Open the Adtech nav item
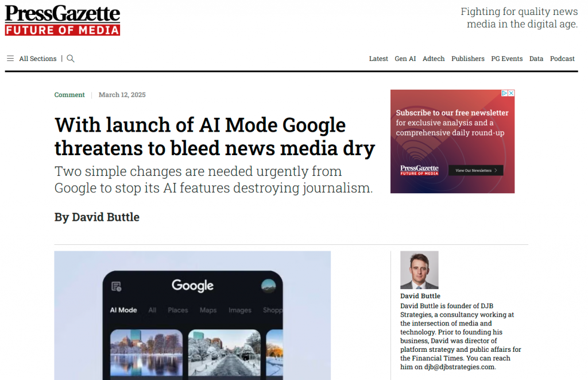Viewport: 588px width, 380px height. [434, 59]
